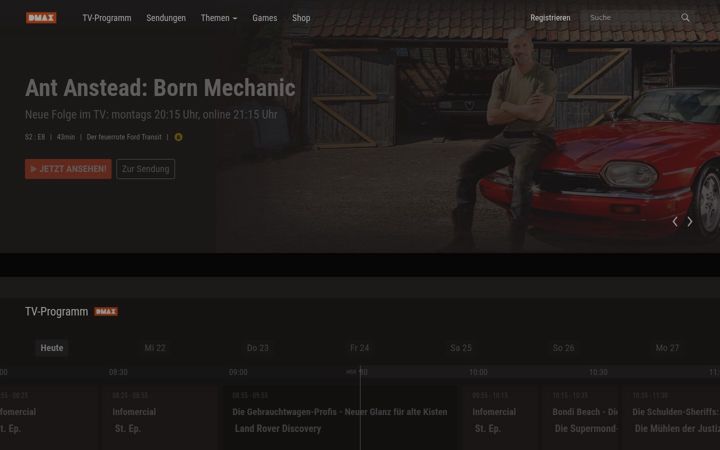
Task: Click DMAX badge beside TV-Programm heading
Action: [x=106, y=312]
